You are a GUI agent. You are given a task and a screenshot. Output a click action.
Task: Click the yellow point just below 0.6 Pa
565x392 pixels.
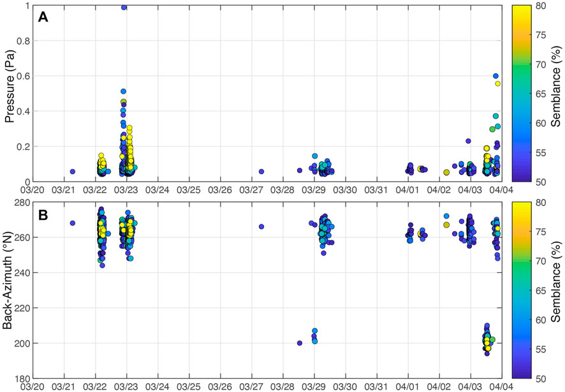[497, 83]
